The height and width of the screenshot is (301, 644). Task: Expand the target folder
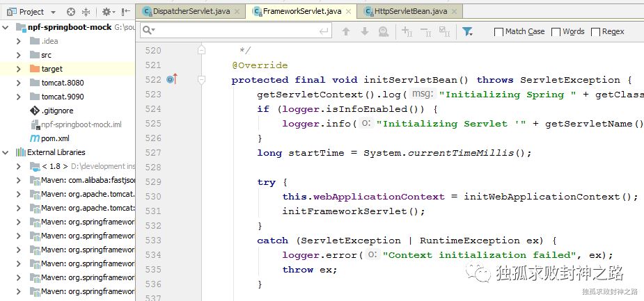19,69
